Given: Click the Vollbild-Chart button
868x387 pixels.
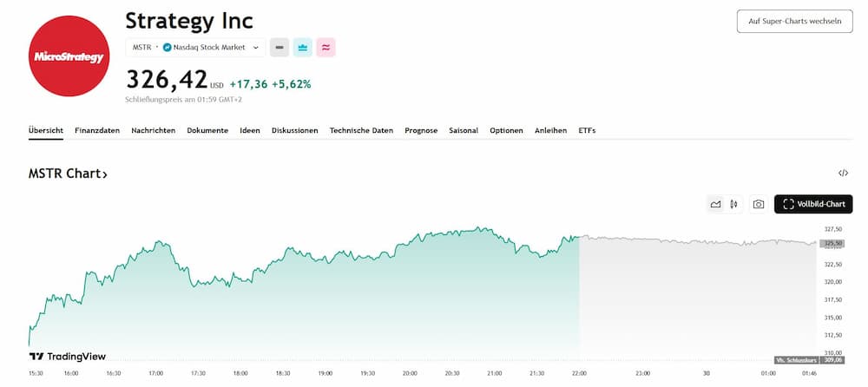Looking at the screenshot, I should [813, 204].
